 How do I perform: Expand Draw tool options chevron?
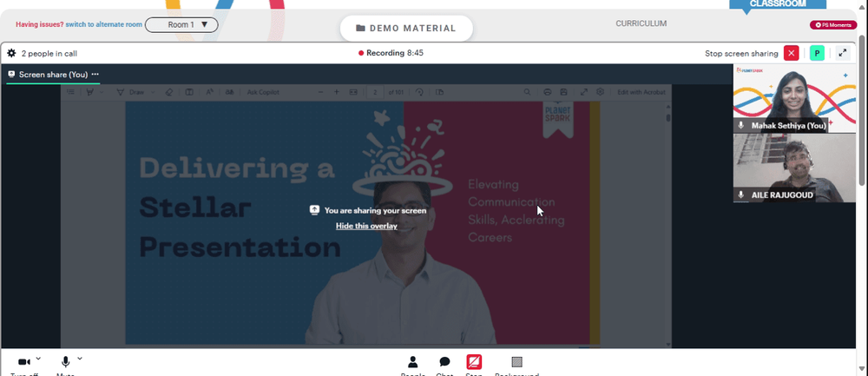tap(154, 92)
